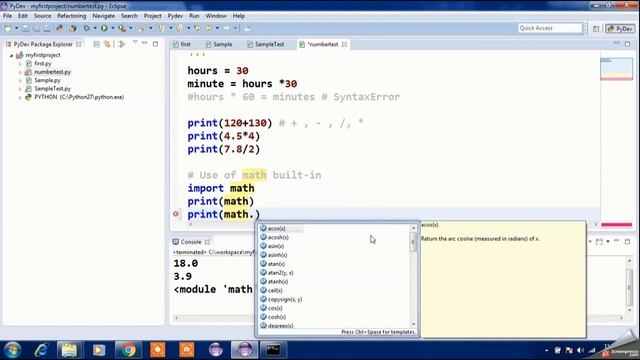Switch to the SampleTest editor tab
This screenshot has width=640, height=360.
point(266,44)
